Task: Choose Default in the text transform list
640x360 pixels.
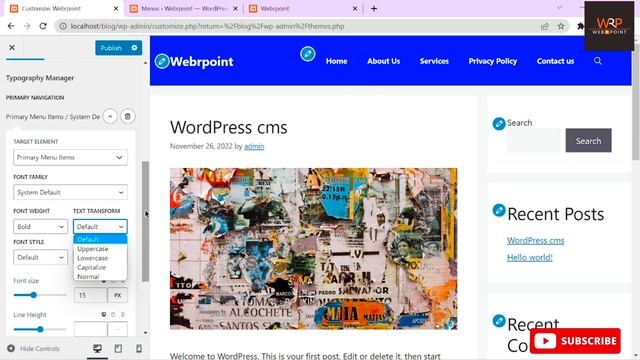Action: pyautogui.click(x=100, y=239)
